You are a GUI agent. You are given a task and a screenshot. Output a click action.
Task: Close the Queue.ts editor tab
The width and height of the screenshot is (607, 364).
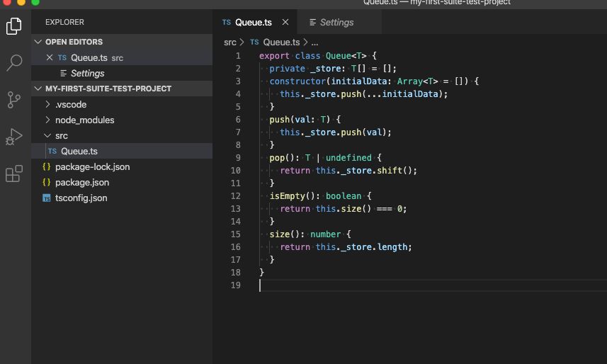tap(285, 22)
